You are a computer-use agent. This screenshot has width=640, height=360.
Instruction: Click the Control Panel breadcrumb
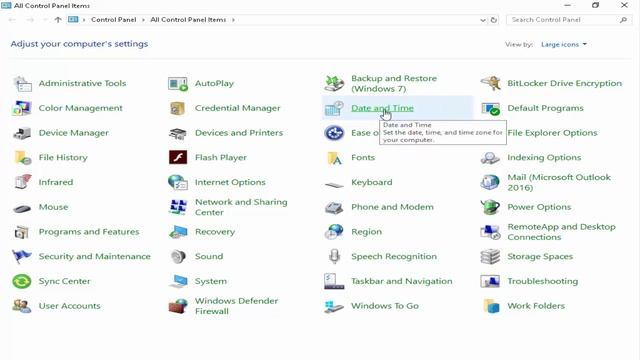(113, 20)
